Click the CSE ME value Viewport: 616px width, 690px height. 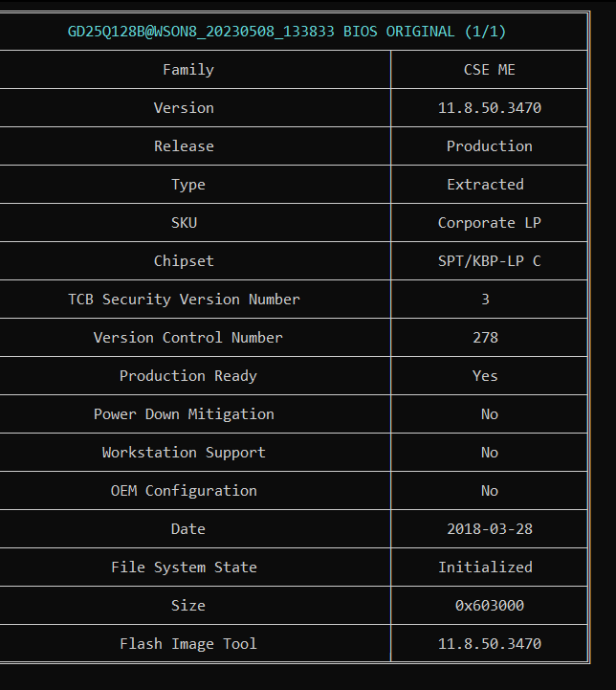pos(489,70)
